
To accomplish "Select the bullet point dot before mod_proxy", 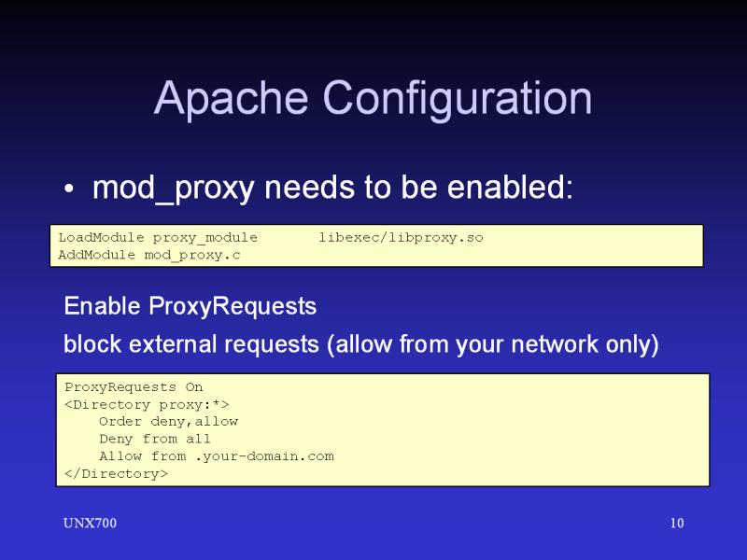I will pyautogui.click(x=69, y=191).
